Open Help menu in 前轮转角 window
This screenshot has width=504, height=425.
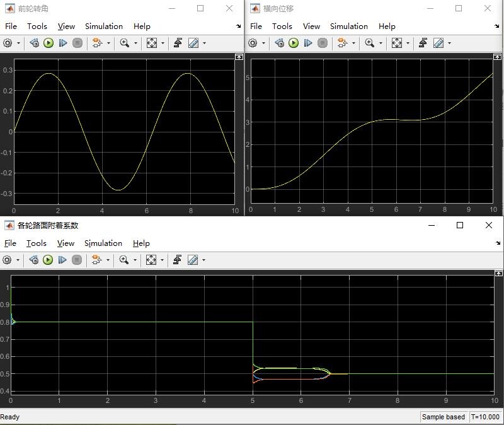click(x=142, y=26)
